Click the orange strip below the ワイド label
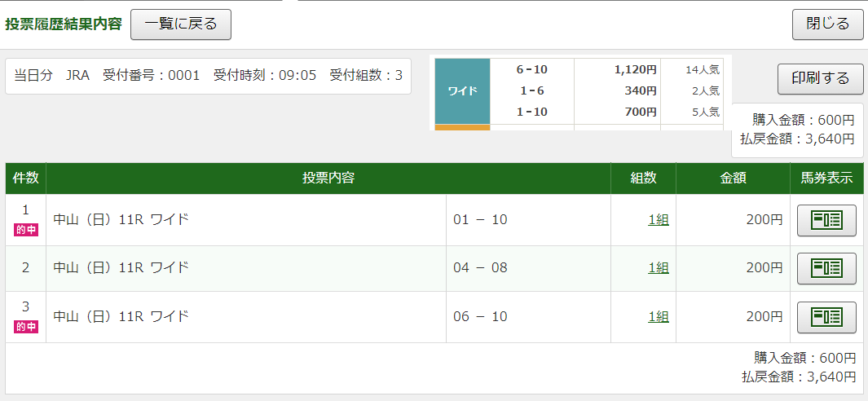 (x=463, y=127)
